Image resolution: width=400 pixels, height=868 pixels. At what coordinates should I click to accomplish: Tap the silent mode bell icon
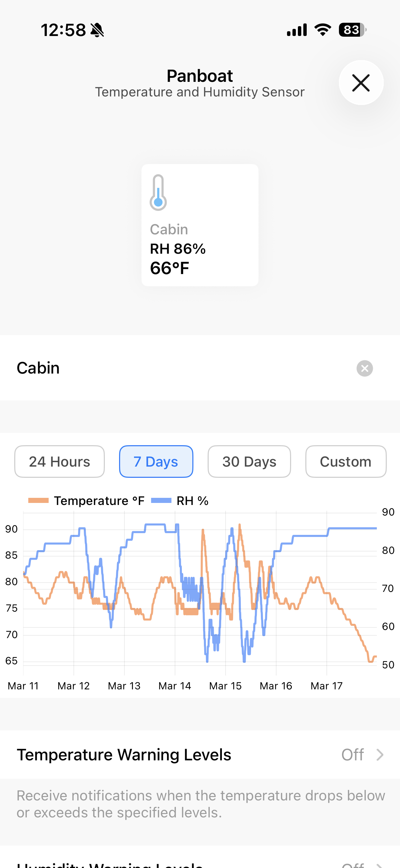pyautogui.click(x=97, y=30)
